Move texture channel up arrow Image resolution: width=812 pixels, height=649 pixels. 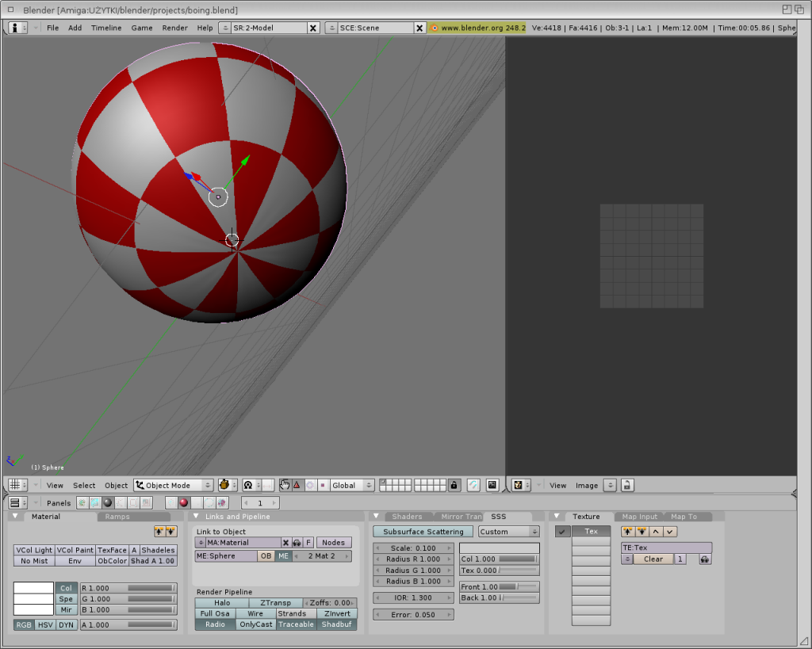click(656, 532)
